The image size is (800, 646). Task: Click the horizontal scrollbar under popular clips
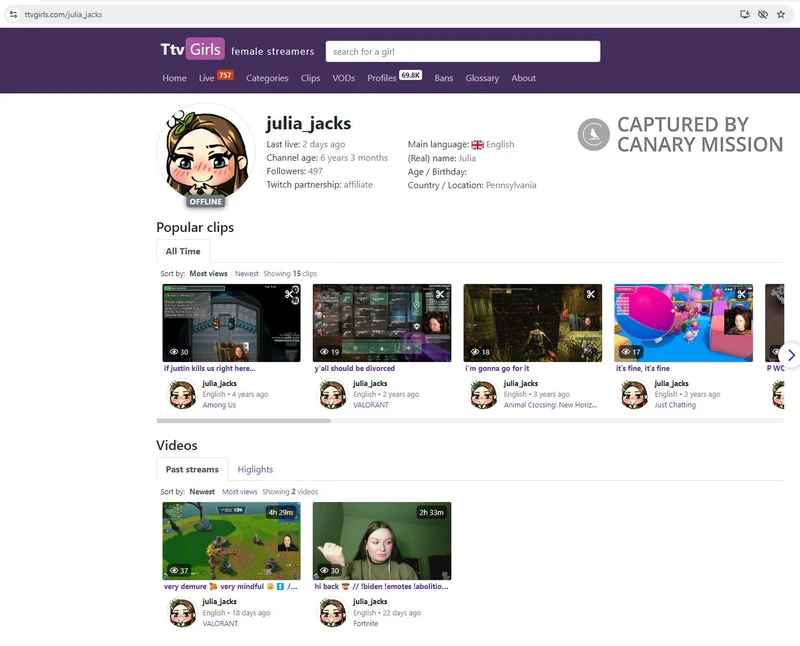click(x=243, y=421)
